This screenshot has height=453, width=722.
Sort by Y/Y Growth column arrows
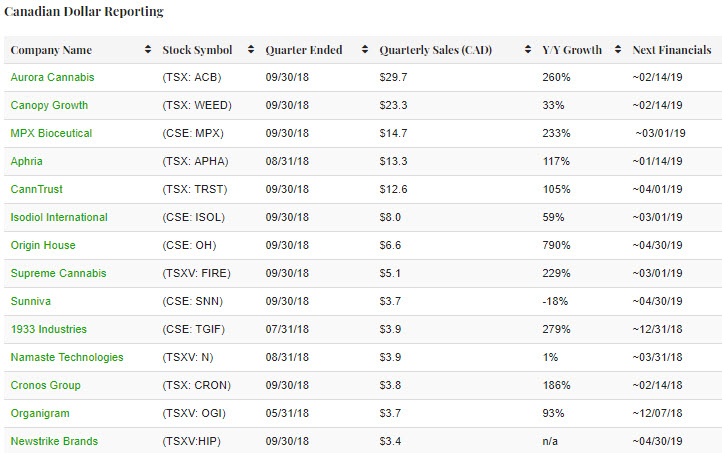(x=618, y=50)
